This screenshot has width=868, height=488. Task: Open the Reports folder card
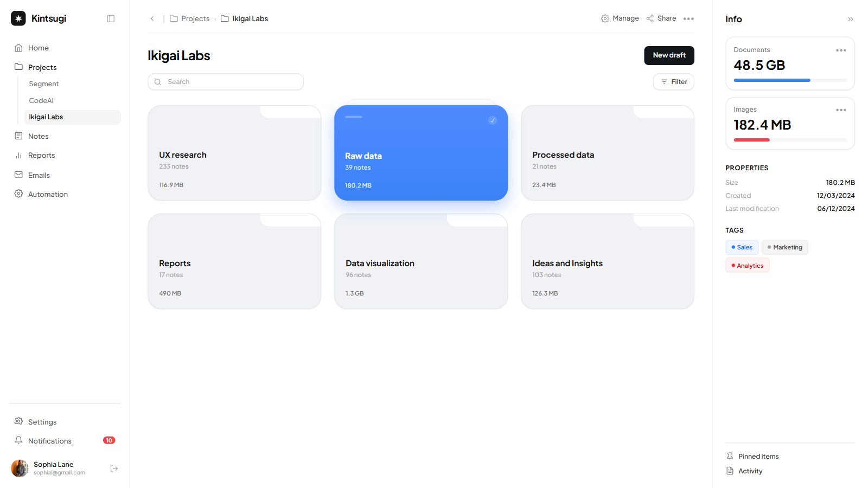234,261
